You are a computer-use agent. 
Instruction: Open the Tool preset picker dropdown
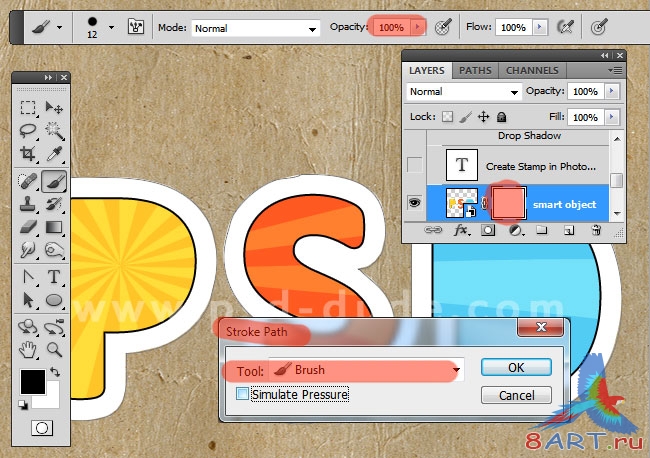[x=60, y=28]
